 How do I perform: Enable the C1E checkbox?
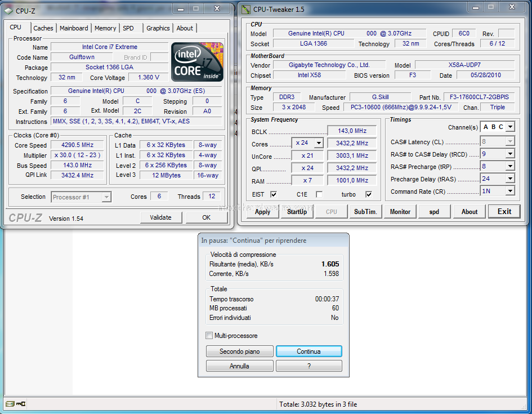pos(319,194)
